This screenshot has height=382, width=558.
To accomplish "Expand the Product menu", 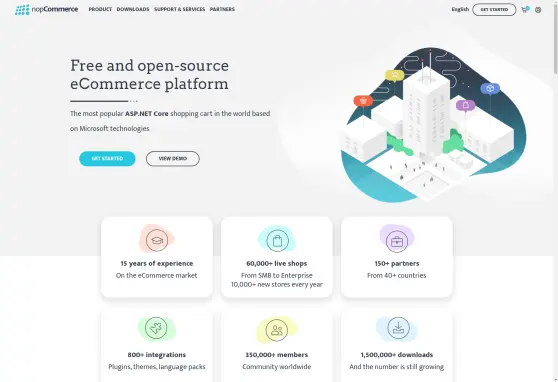I will [x=100, y=9].
